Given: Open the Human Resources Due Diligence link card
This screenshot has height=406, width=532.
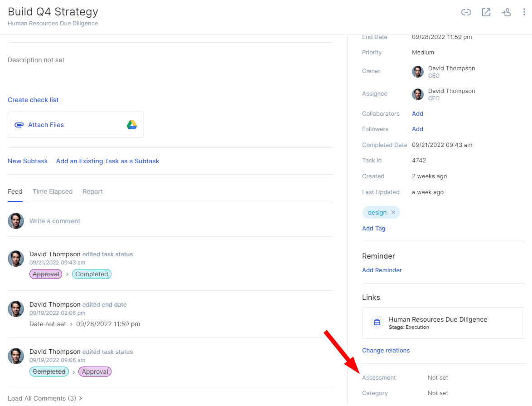Looking at the screenshot, I should (444, 323).
